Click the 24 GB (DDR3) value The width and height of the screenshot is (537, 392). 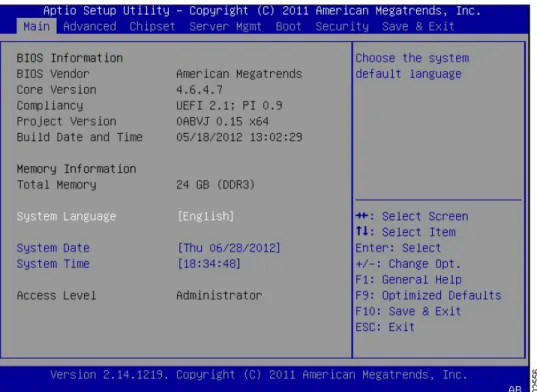216,185
